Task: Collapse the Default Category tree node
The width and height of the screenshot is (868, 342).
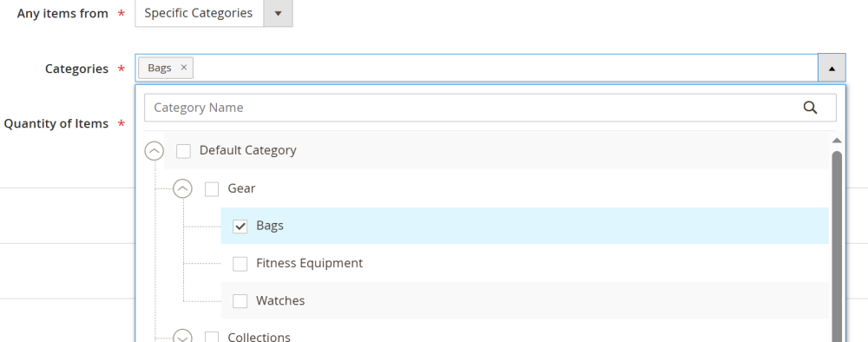Action: [154, 150]
